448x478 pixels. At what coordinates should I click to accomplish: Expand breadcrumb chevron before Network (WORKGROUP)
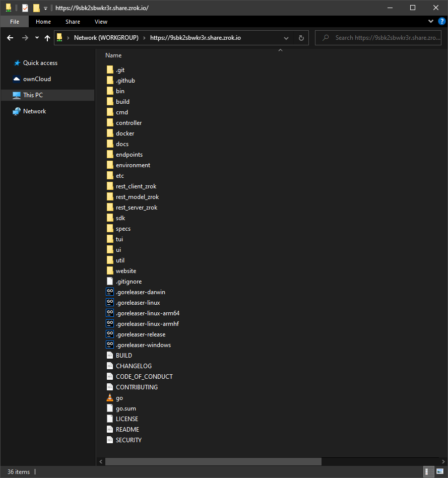tap(68, 38)
